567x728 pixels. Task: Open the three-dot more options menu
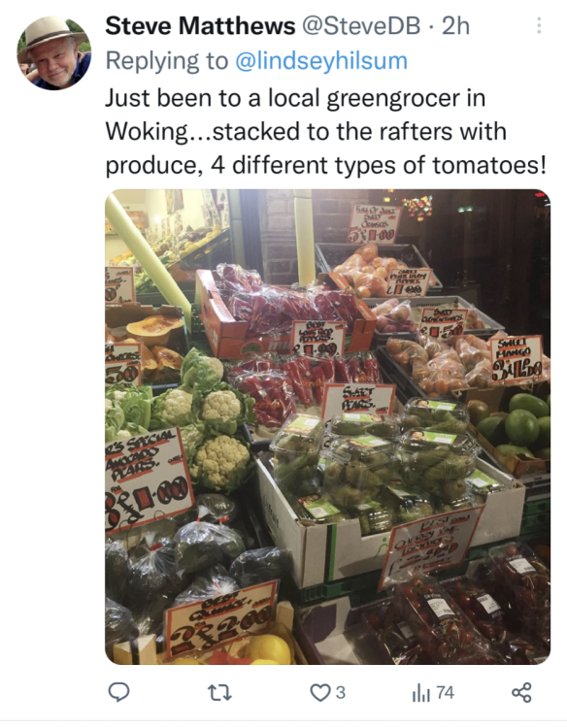point(539,25)
